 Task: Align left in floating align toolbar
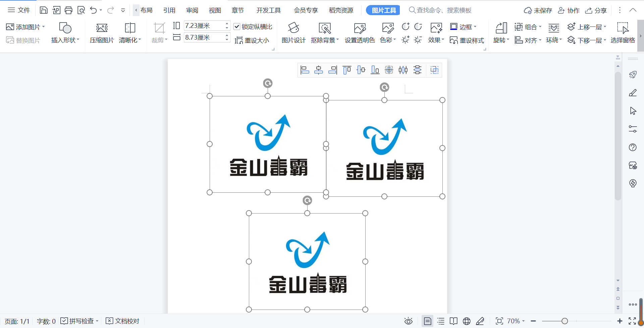305,70
